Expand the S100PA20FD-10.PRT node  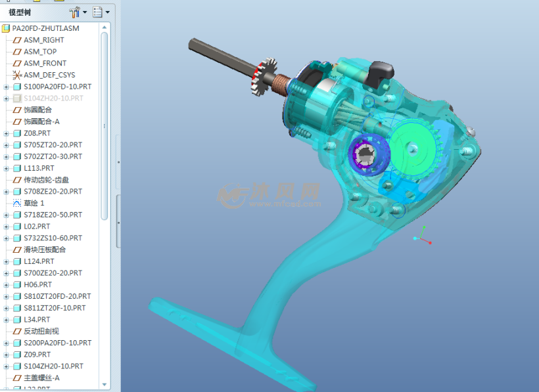(7, 87)
